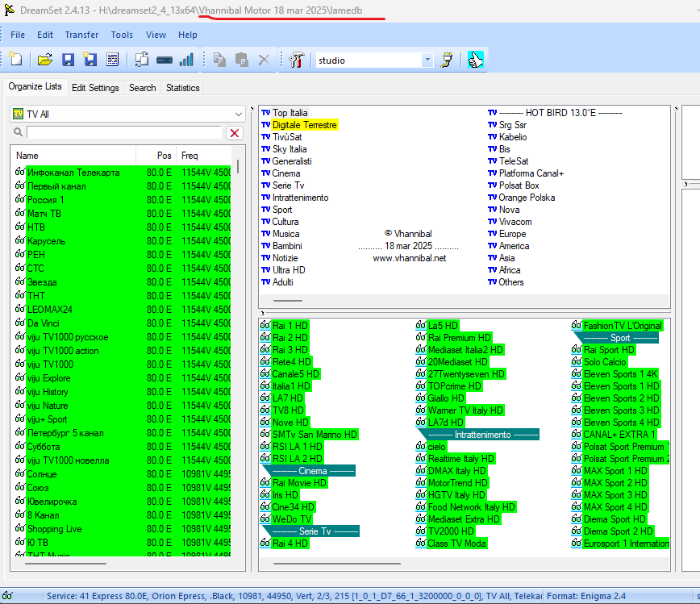The width and height of the screenshot is (700, 604).
Task: Click the Paste toolbar icon
Action: coord(241,60)
